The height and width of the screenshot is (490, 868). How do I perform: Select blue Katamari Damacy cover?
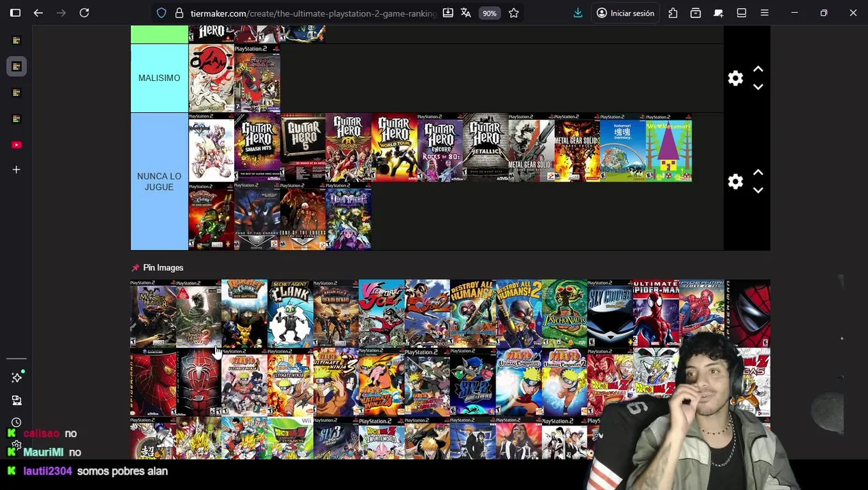[622, 148]
